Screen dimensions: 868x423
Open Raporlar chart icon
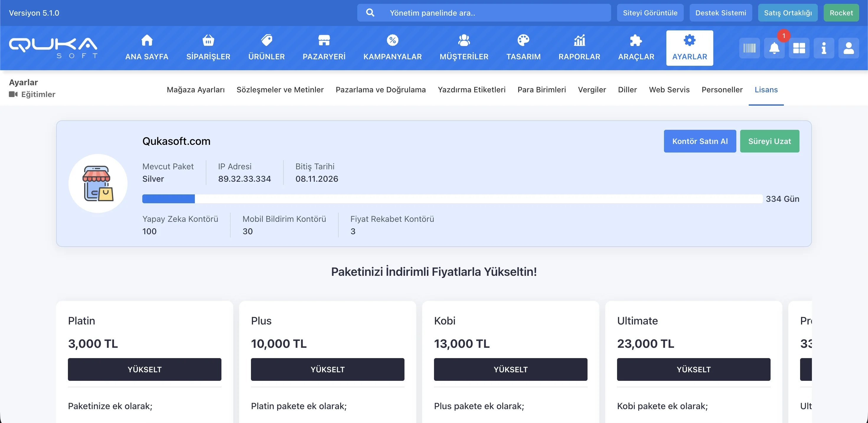pos(579,40)
